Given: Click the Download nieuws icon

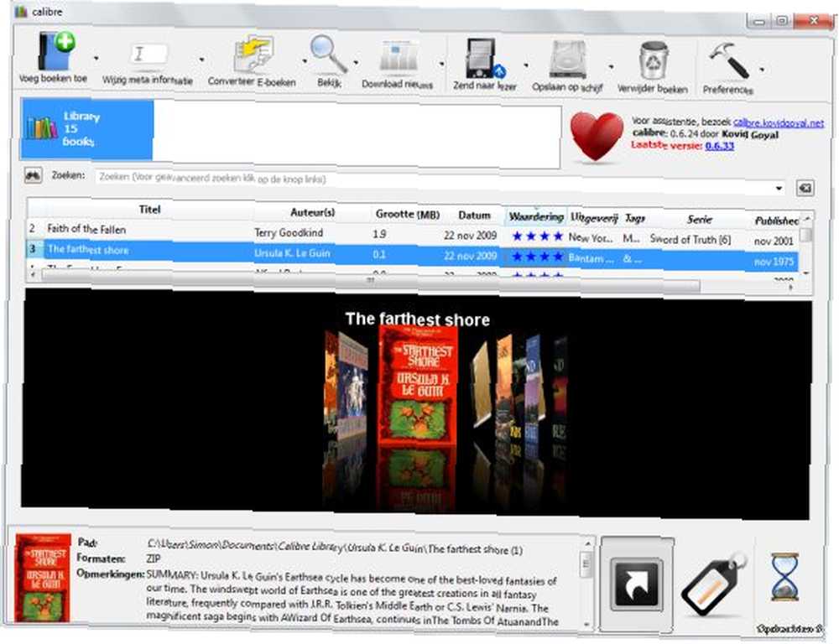Looking at the screenshot, I should tap(399, 56).
